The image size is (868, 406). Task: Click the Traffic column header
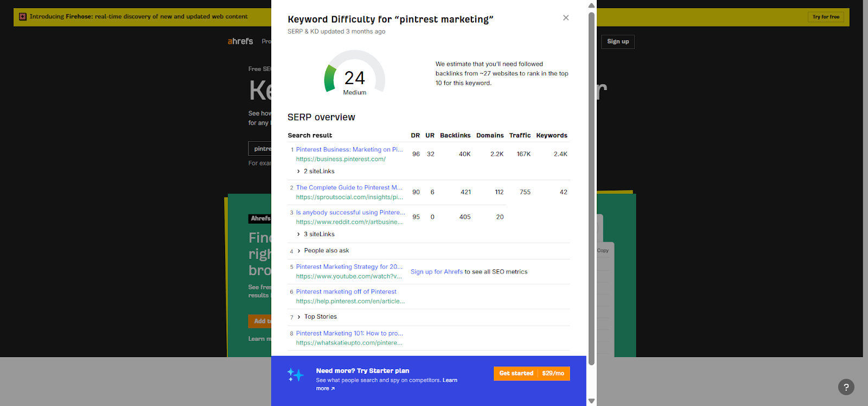[520, 136]
